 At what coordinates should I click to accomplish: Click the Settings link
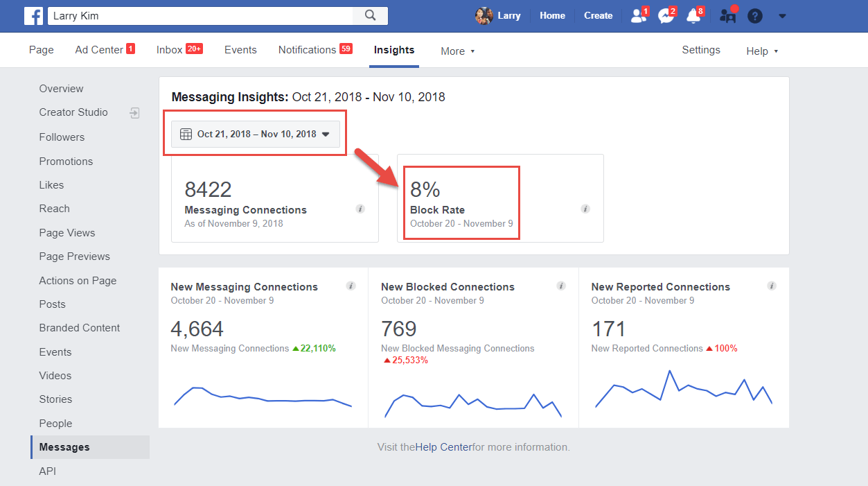701,50
